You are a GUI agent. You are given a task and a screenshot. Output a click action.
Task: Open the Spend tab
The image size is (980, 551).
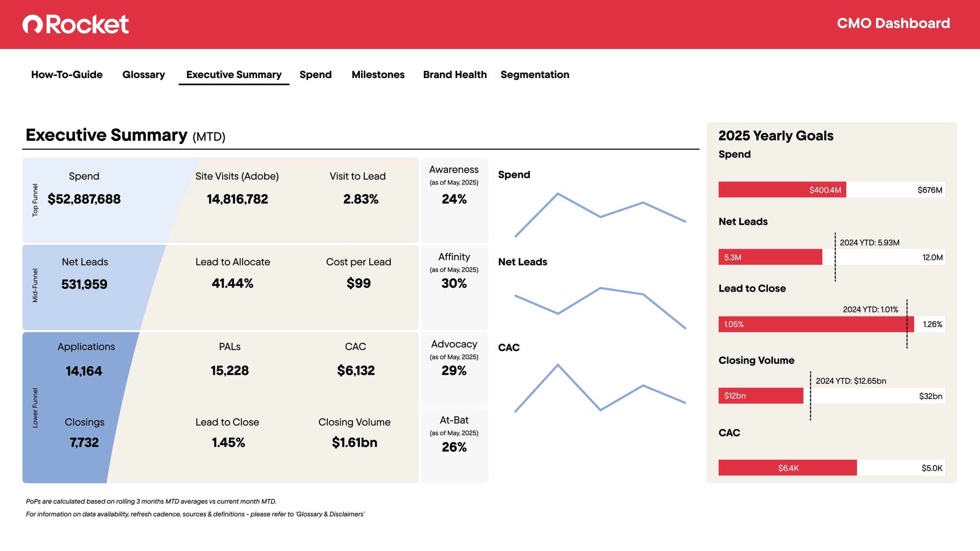315,74
